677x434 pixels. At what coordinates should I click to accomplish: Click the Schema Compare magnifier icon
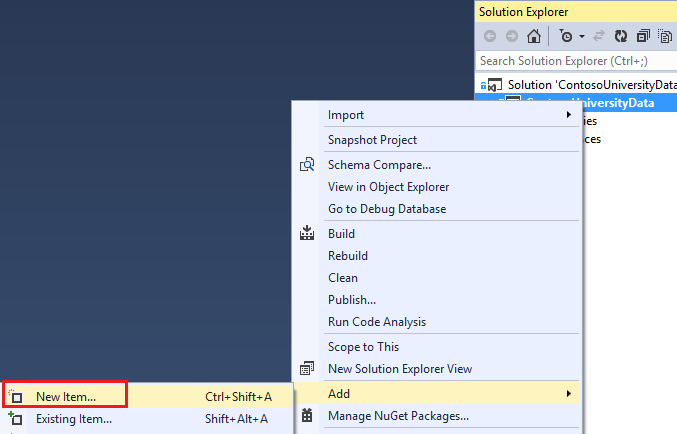[307, 165]
